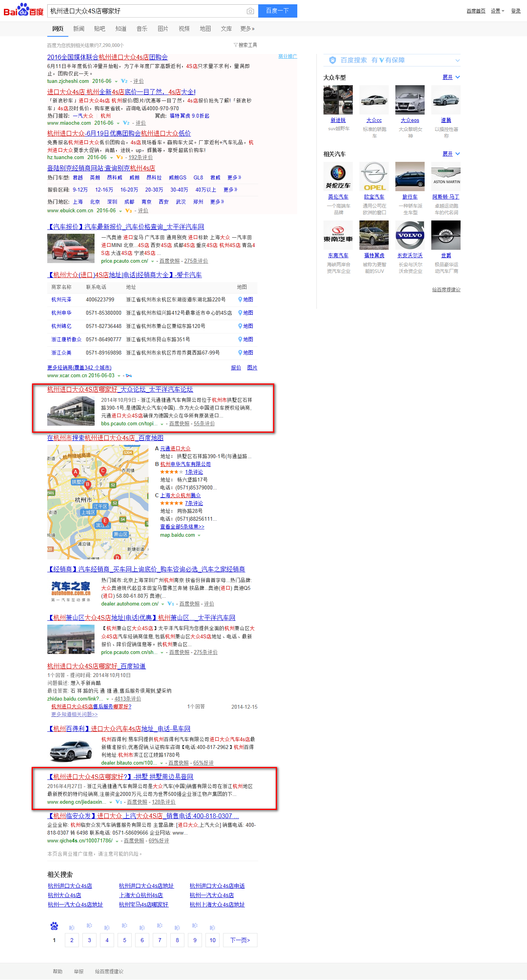Click the share icon beside www.xcar.com.cn

[129, 376]
